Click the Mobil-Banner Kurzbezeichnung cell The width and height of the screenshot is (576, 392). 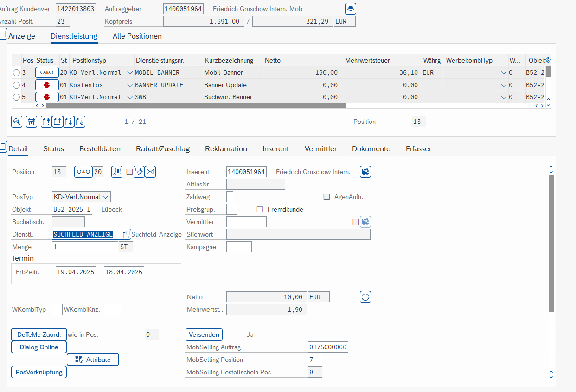(232, 72)
